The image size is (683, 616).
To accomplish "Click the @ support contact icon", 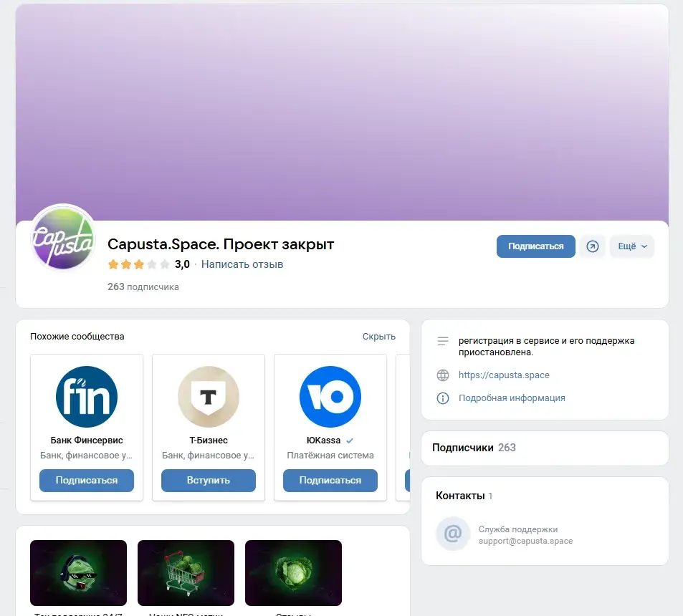I will [453, 534].
